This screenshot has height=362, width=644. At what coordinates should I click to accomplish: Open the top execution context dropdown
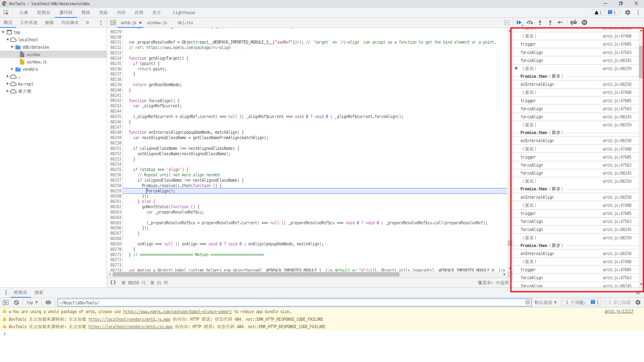[32, 302]
